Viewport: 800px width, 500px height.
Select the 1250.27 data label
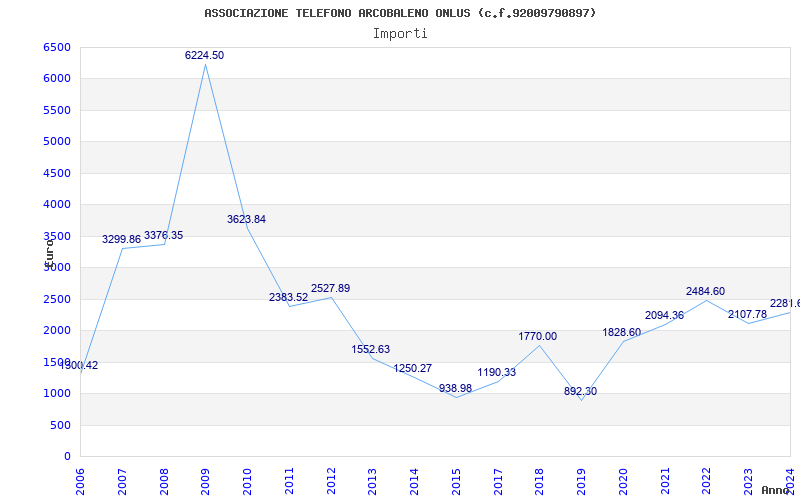click(x=413, y=368)
